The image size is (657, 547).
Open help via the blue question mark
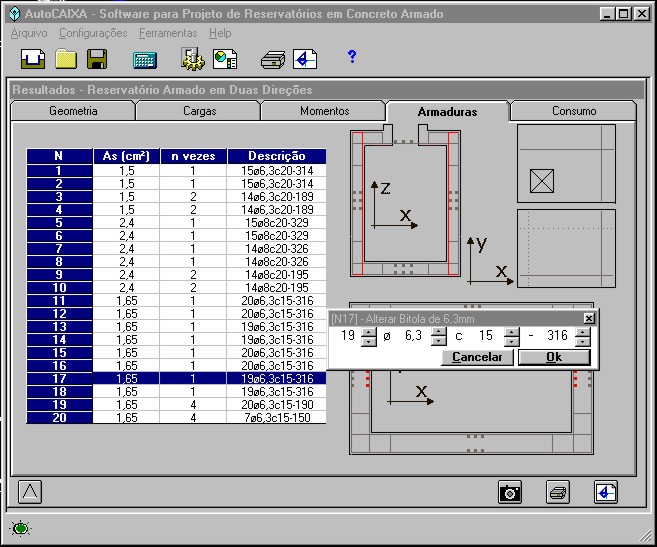click(x=352, y=56)
